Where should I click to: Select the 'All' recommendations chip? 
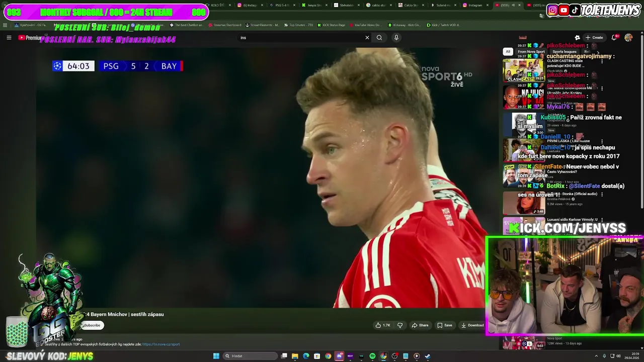point(508,51)
